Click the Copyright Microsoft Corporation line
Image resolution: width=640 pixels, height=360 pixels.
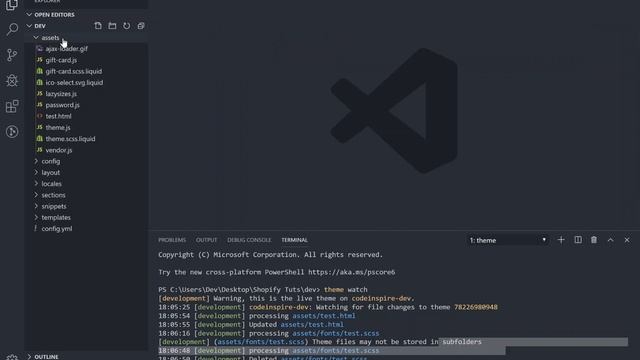pyautogui.click(x=271, y=255)
